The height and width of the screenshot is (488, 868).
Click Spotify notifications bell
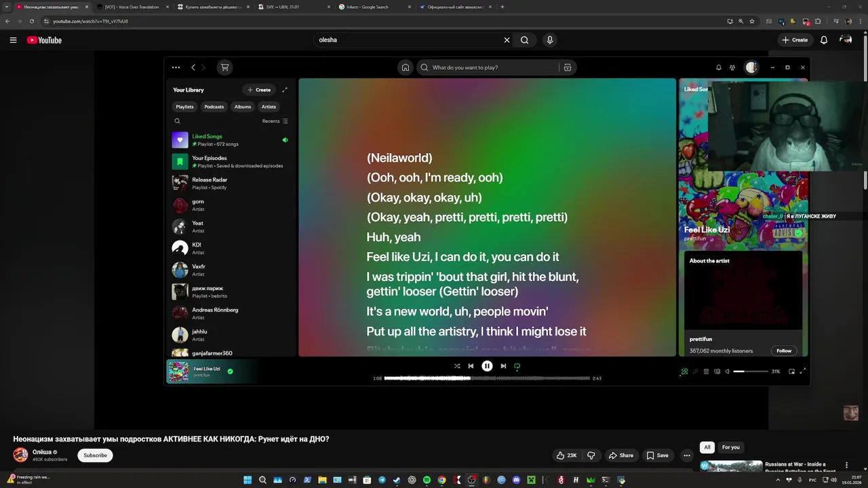(719, 68)
